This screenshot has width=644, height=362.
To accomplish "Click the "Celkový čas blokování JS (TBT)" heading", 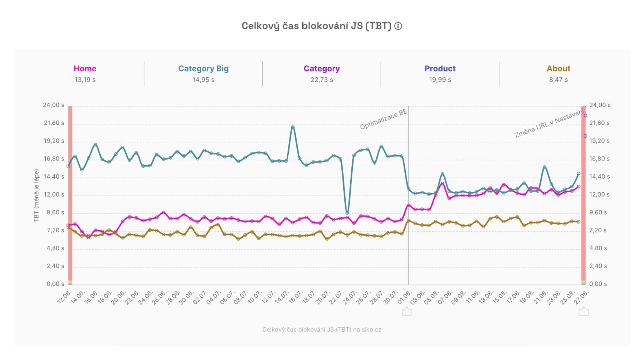I will click(316, 26).
